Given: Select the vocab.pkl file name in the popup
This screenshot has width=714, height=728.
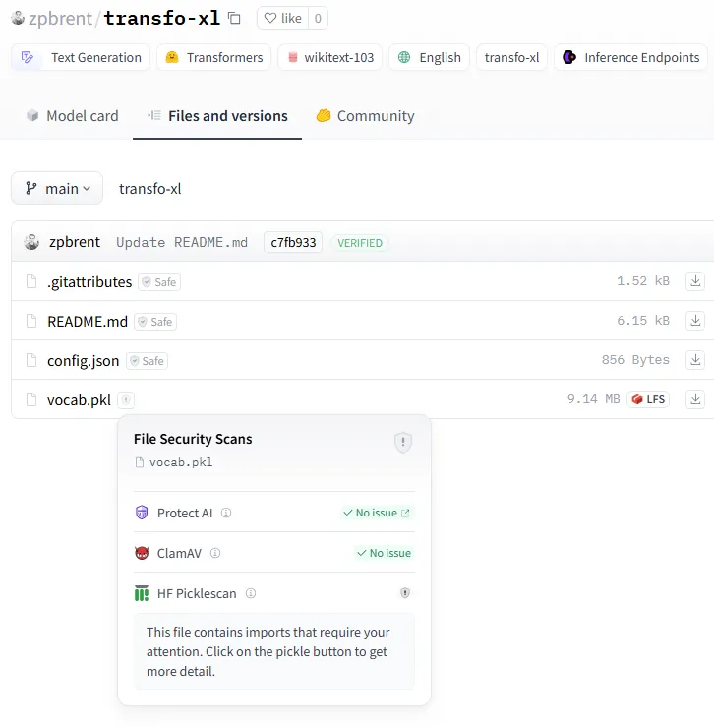Looking at the screenshot, I should click(x=181, y=462).
